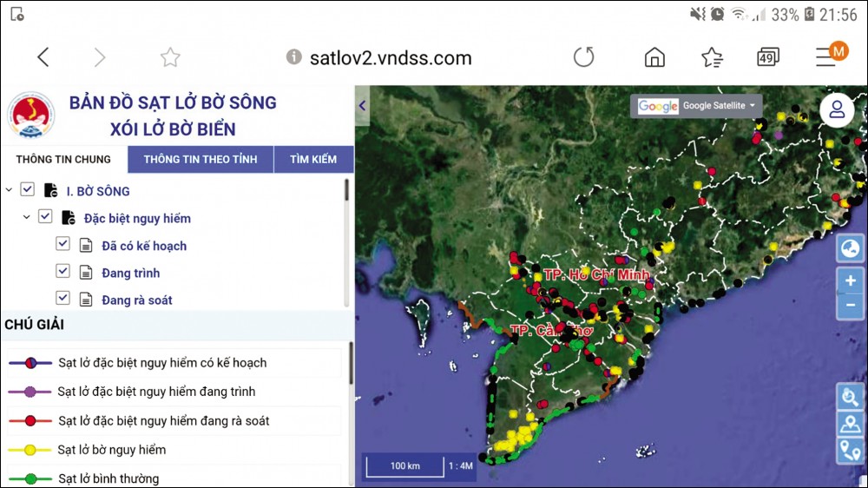The image size is (868, 488).
Task: Click the satlov2.vndss.com address bar
Action: pos(391,58)
